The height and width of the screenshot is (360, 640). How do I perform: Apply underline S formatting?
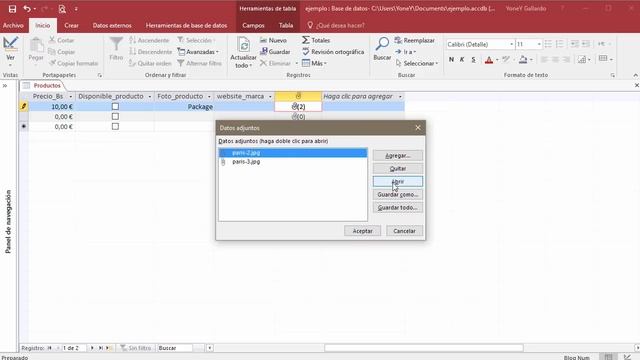click(x=473, y=60)
